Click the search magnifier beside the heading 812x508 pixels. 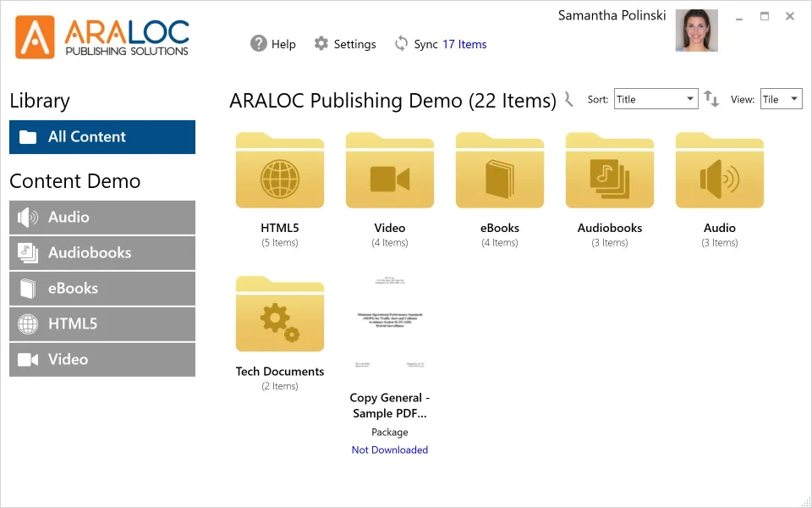pos(569,99)
